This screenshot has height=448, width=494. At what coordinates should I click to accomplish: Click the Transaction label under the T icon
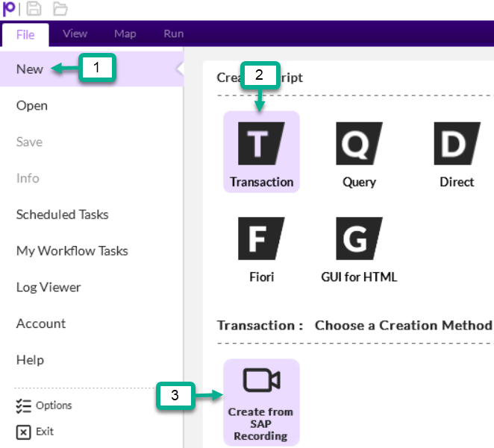(x=261, y=182)
